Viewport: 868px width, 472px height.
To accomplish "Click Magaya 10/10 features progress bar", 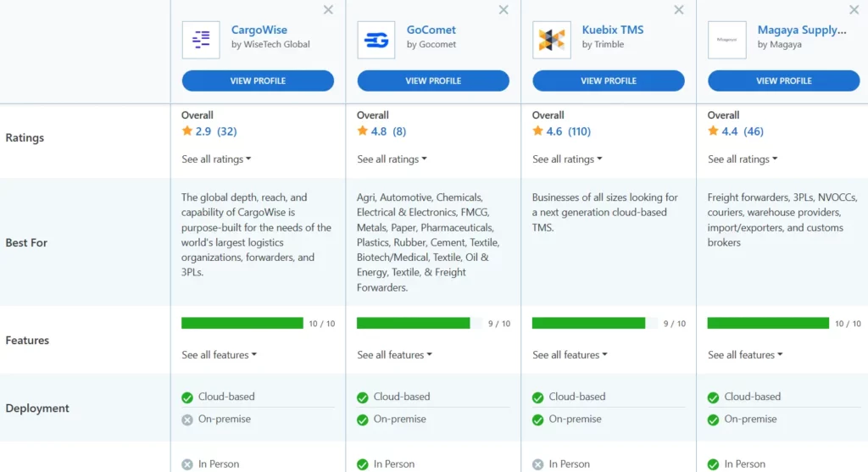I will click(768, 323).
